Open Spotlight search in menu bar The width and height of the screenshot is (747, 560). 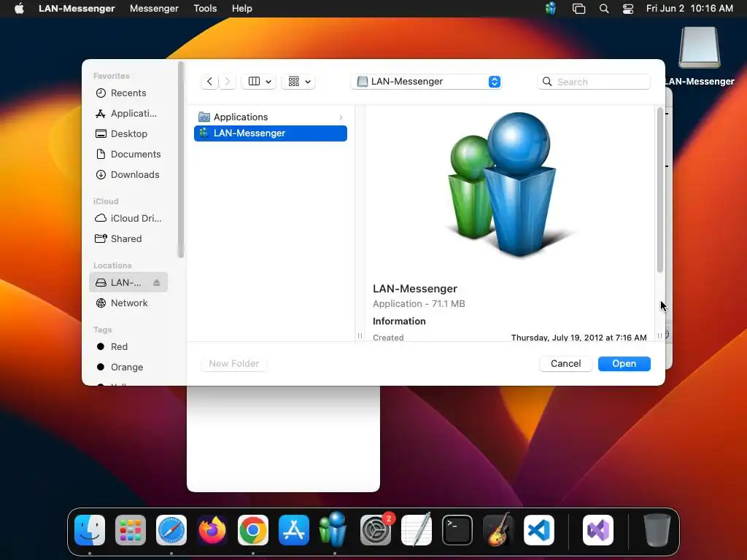point(603,9)
